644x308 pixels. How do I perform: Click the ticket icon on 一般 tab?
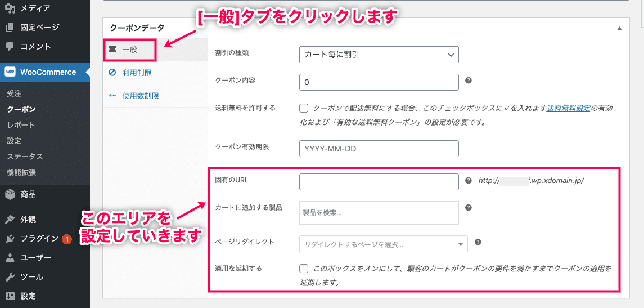tap(112, 50)
